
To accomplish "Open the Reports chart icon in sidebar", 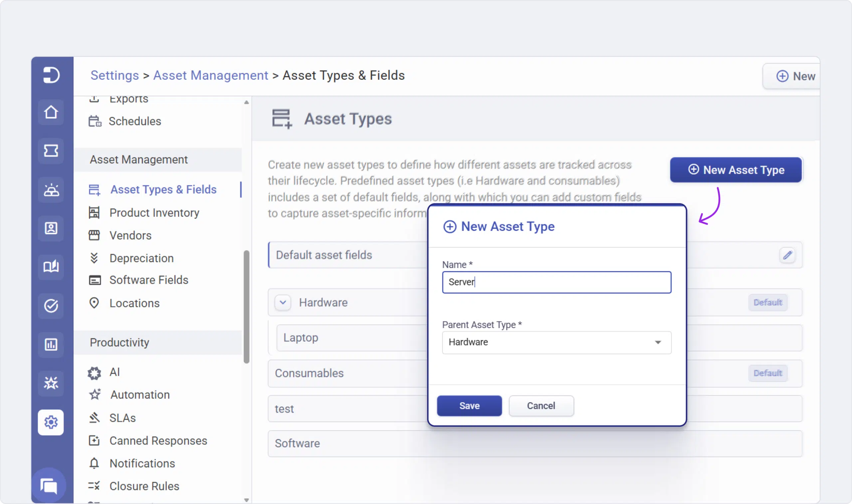I will tap(51, 344).
